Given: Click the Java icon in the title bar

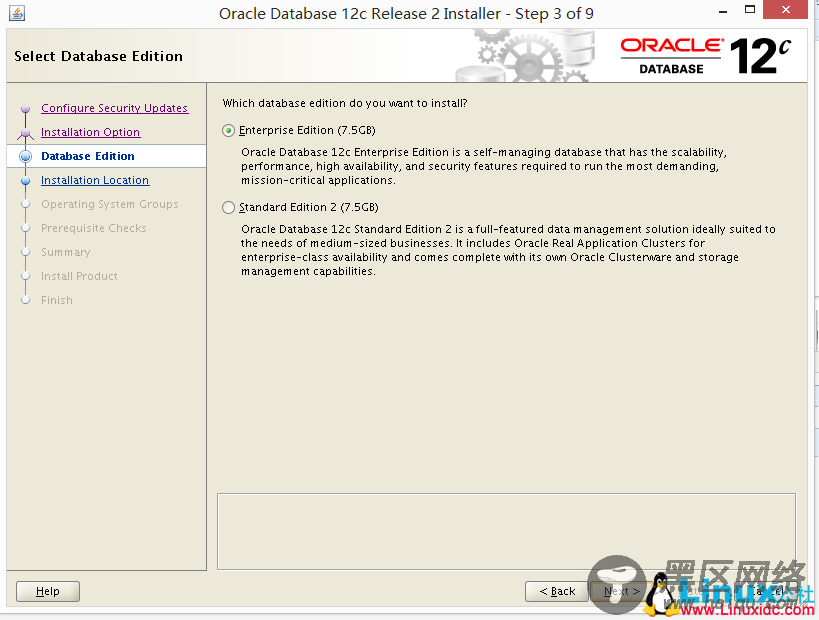Looking at the screenshot, I should click(x=17, y=13).
